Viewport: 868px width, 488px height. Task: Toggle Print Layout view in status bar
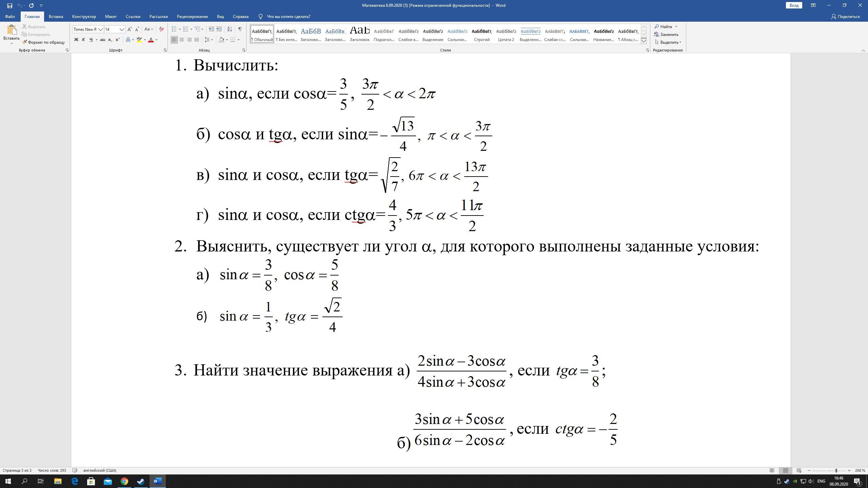coord(786,470)
